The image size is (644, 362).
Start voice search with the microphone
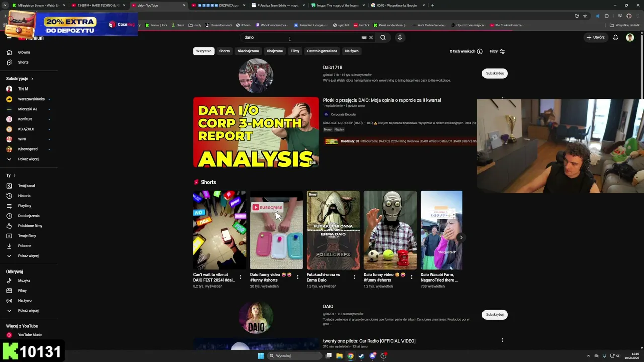click(400, 37)
